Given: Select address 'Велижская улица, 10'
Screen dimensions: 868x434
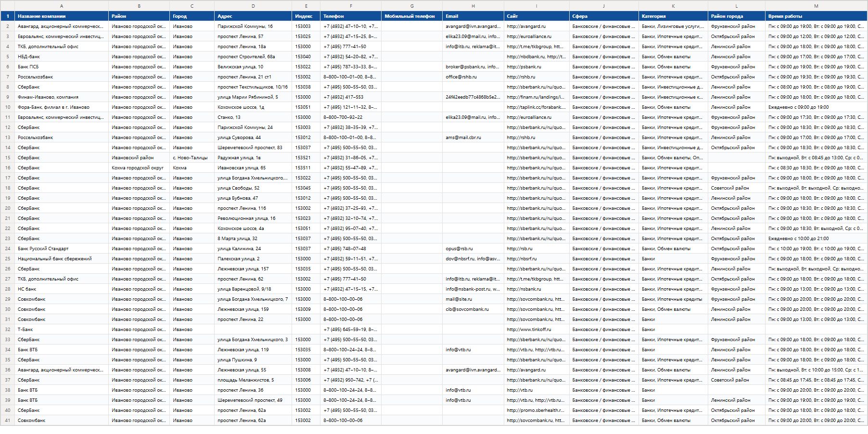Looking at the screenshot, I should 253,66.
